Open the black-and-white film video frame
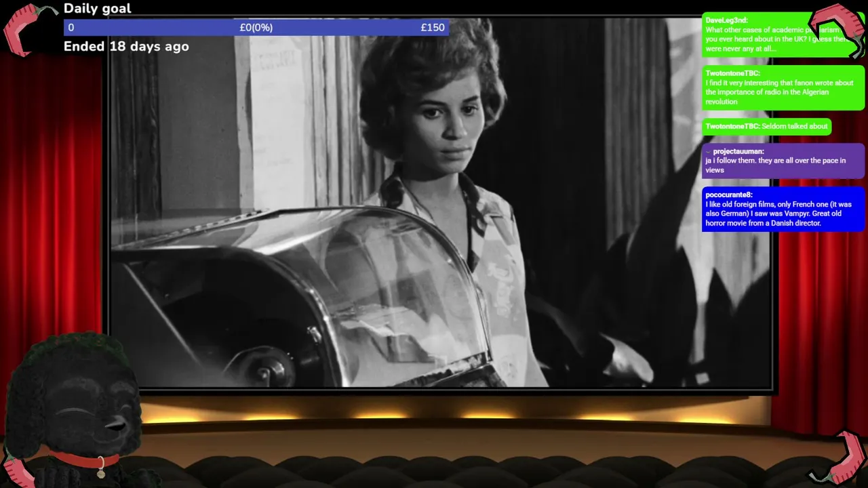Screen dimensions: 868x488 coord(441,202)
